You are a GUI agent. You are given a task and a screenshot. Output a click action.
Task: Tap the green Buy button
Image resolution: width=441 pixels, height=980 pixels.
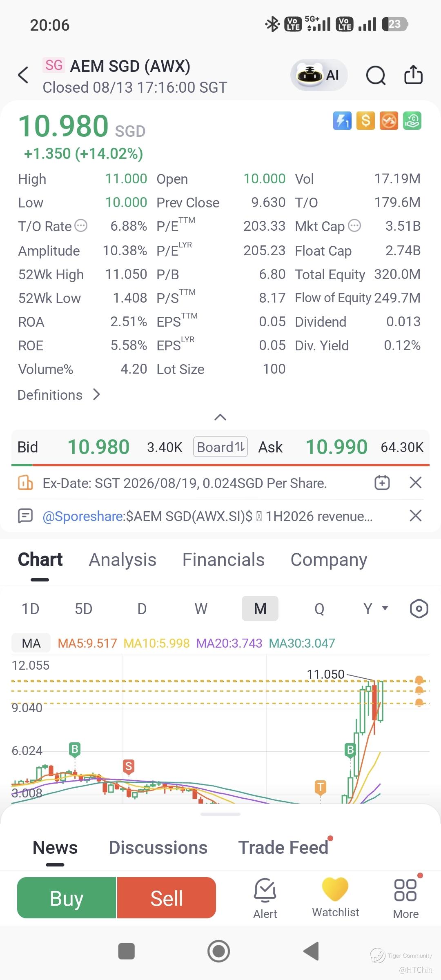point(67,898)
